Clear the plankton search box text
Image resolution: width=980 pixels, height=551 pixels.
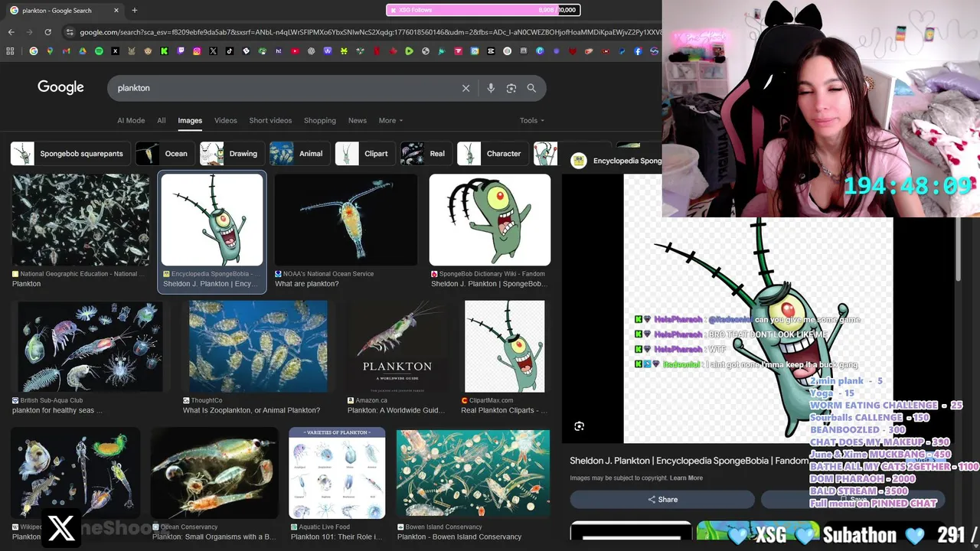coord(465,88)
